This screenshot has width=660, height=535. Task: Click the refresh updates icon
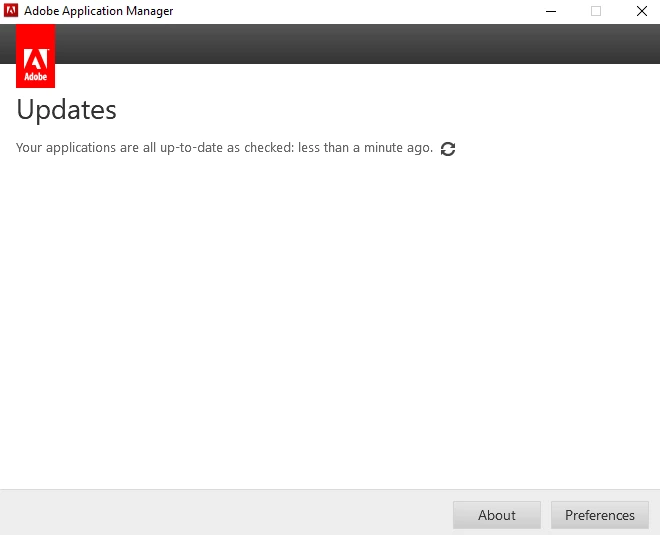click(448, 149)
